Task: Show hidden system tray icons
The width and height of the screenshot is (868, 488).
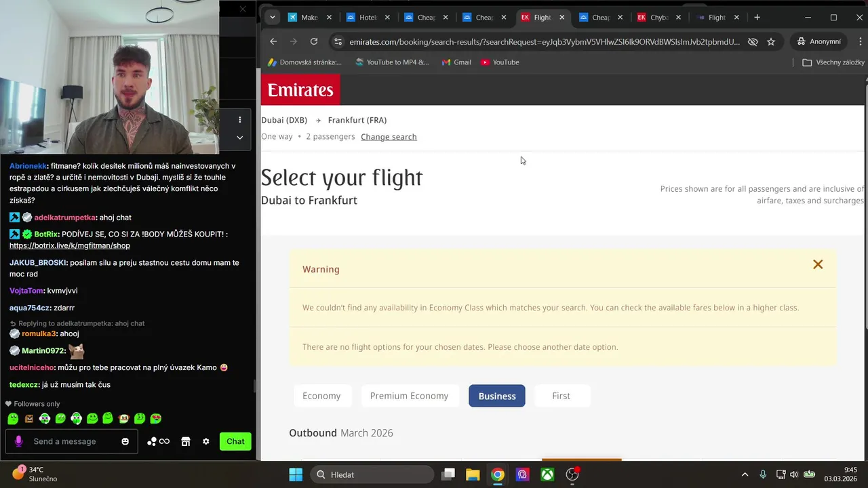Action: coord(745,474)
